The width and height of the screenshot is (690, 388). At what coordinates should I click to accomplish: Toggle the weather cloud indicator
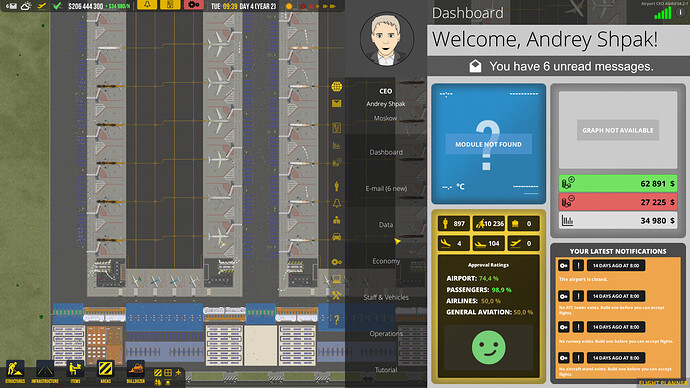[x=26, y=6]
